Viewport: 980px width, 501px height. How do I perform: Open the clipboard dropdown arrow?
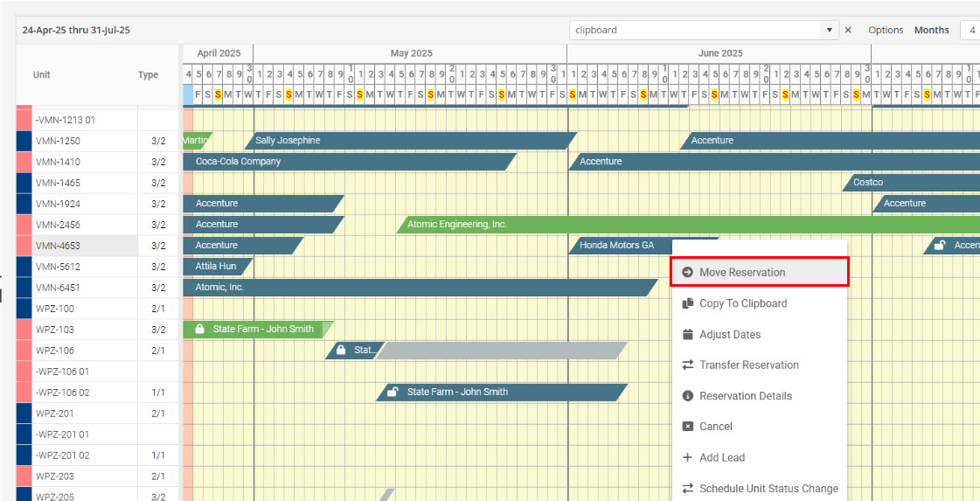tap(829, 31)
